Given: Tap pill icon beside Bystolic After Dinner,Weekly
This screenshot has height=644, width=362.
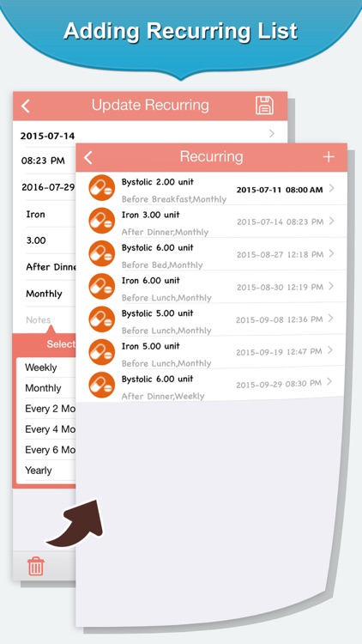Looking at the screenshot, I should (102, 385).
